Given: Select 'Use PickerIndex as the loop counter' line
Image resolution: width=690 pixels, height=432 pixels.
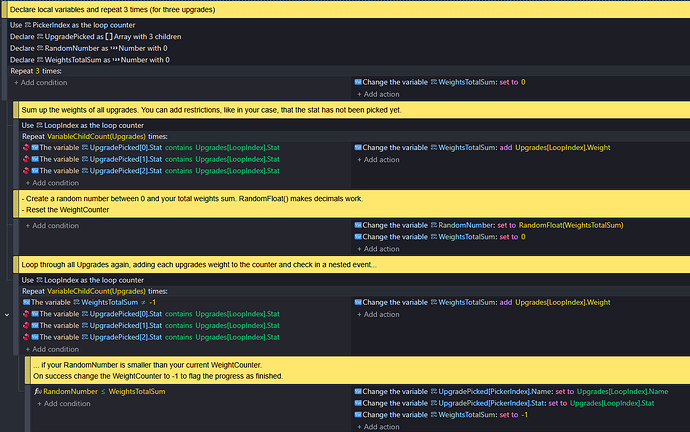Looking at the screenshot, I should [x=73, y=25].
